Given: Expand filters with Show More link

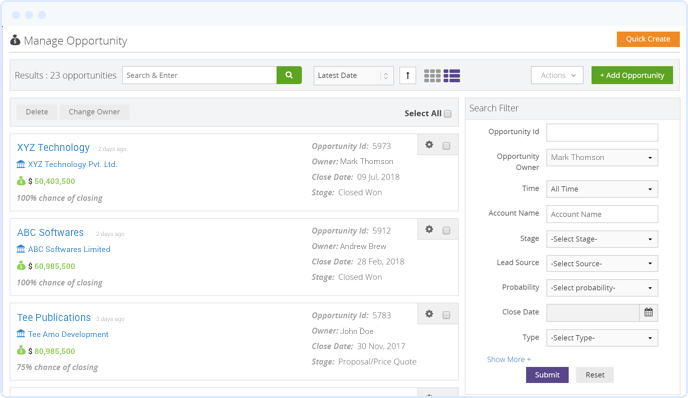Looking at the screenshot, I should 509,359.
